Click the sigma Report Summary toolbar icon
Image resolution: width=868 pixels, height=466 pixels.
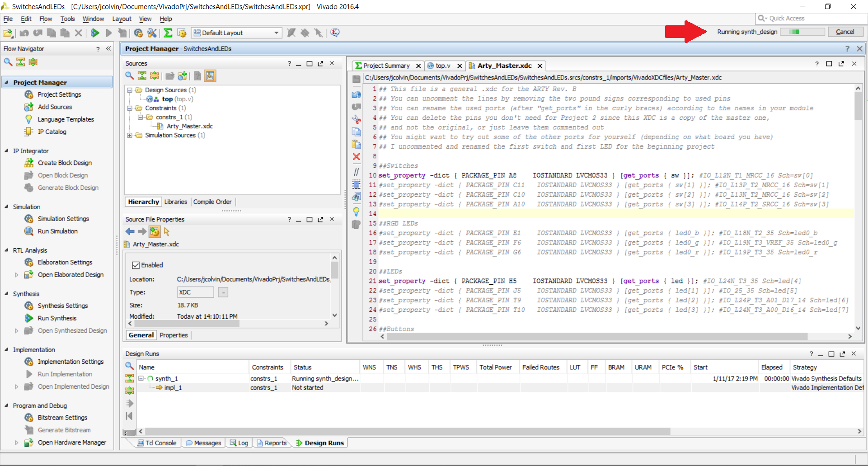click(168, 33)
